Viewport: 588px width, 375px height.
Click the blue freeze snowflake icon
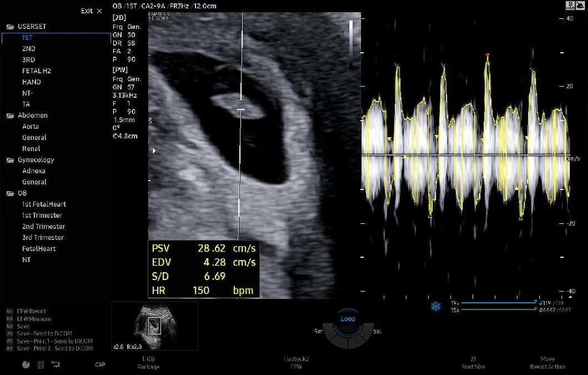tap(435, 306)
